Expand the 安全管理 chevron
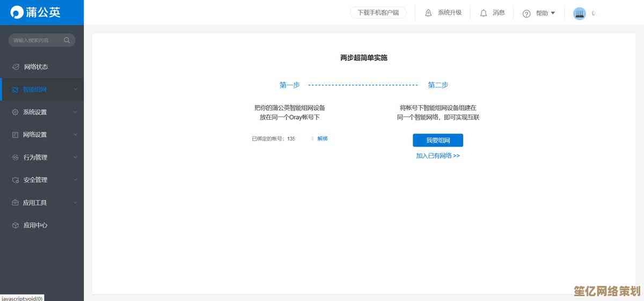644x301 pixels. [x=75, y=180]
